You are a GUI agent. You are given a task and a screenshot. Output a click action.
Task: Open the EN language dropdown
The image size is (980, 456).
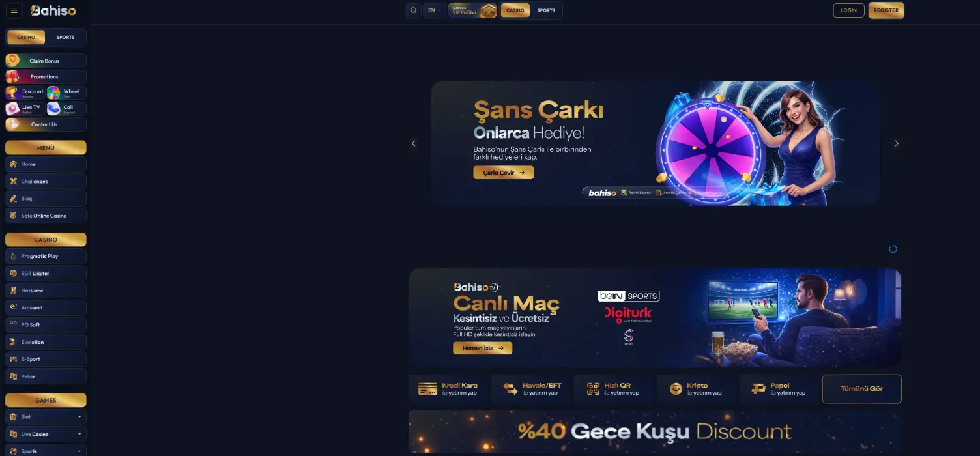pyautogui.click(x=434, y=10)
